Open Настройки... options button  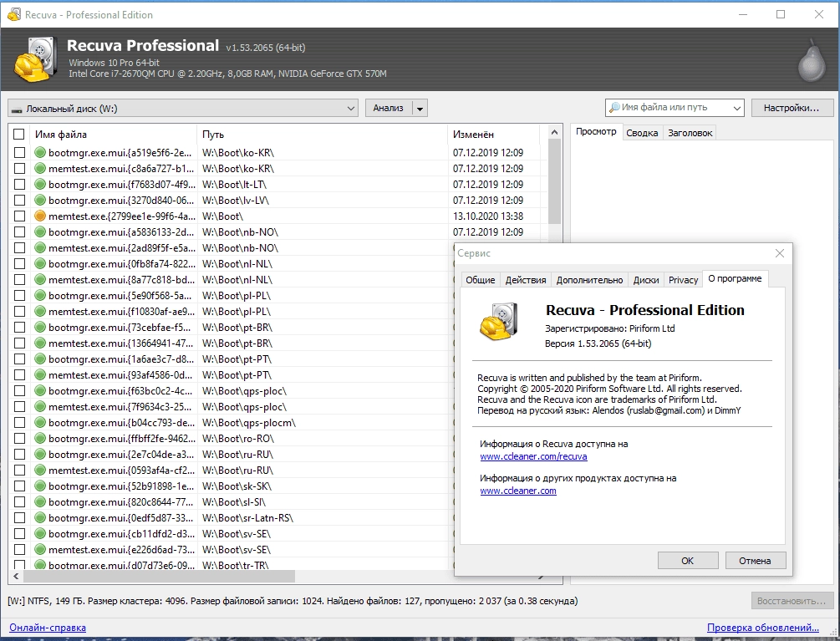pos(792,108)
